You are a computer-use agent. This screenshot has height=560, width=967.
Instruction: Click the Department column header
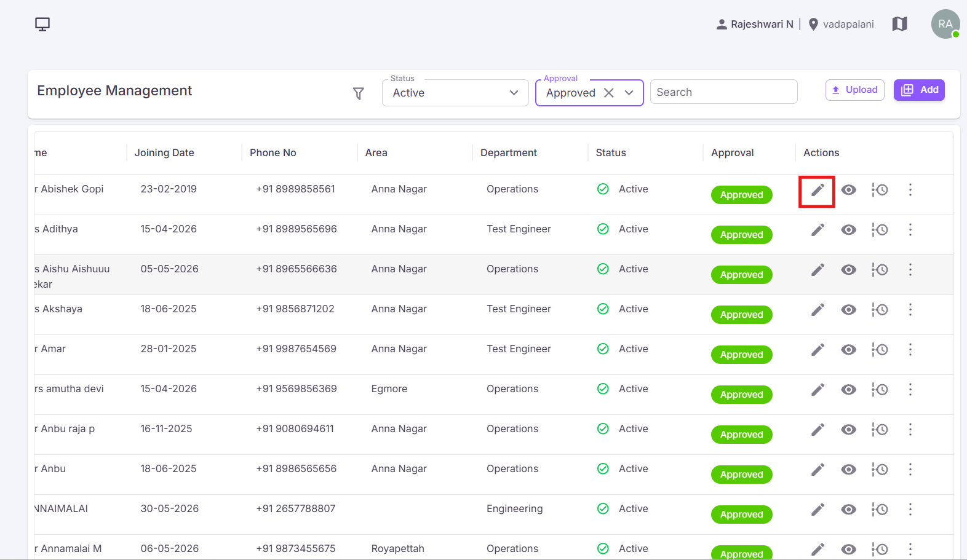click(508, 152)
